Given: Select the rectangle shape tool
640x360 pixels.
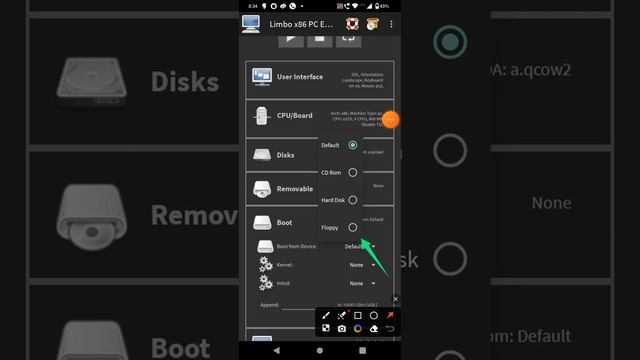Looking at the screenshot, I should (x=358, y=316).
